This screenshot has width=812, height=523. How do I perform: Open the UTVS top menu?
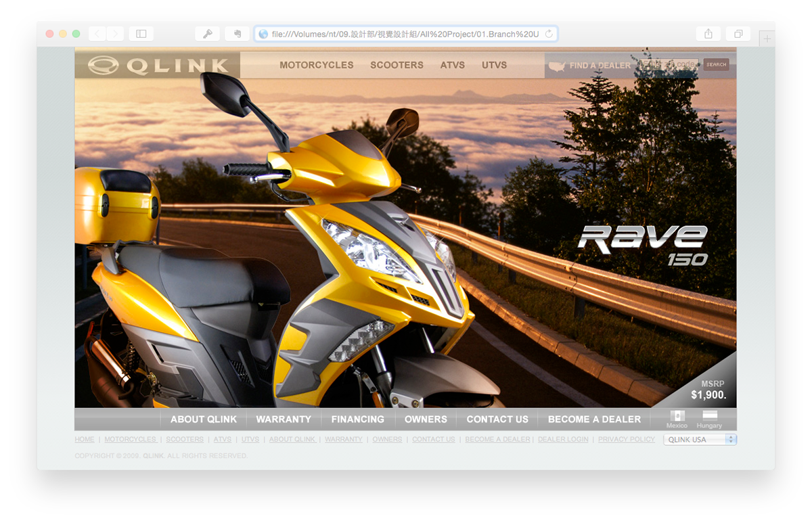(x=495, y=65)
